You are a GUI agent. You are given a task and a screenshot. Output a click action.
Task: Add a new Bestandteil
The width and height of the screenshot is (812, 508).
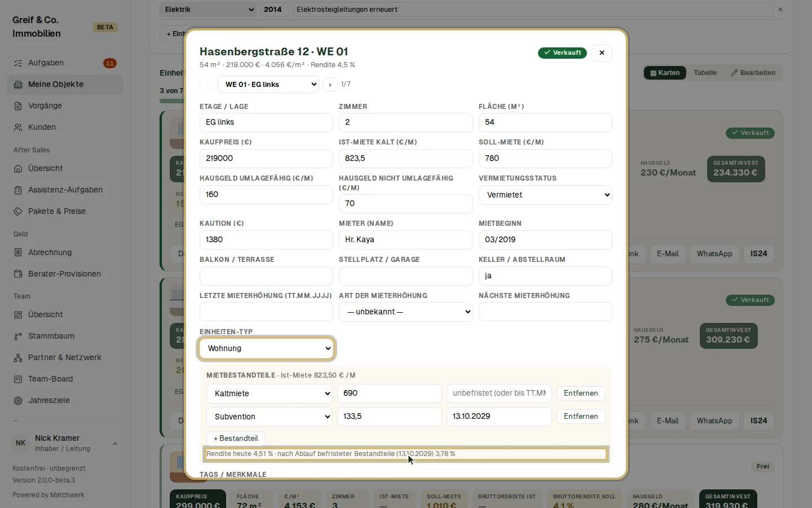click(236, 439)
